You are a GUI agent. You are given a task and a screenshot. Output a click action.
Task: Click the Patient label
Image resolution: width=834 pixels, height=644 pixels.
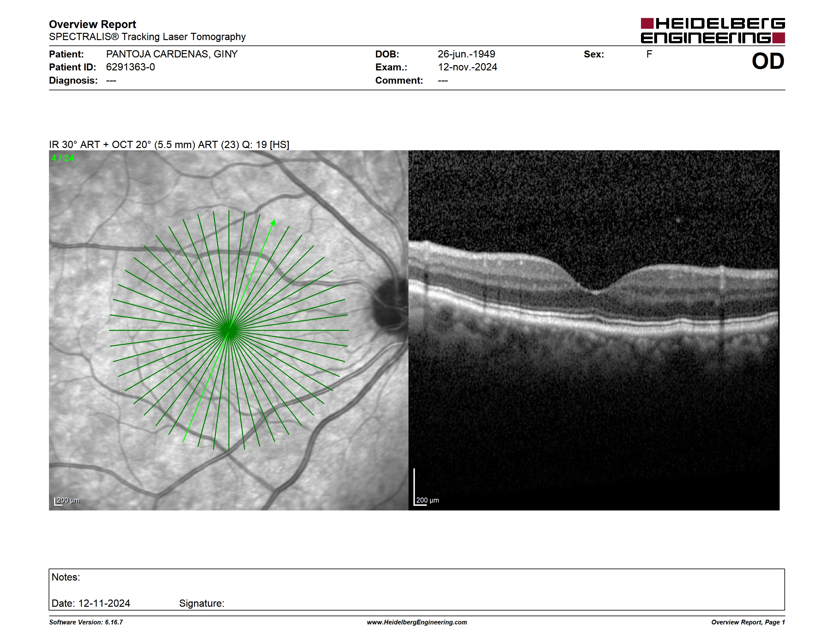click(x=66, y=54)
